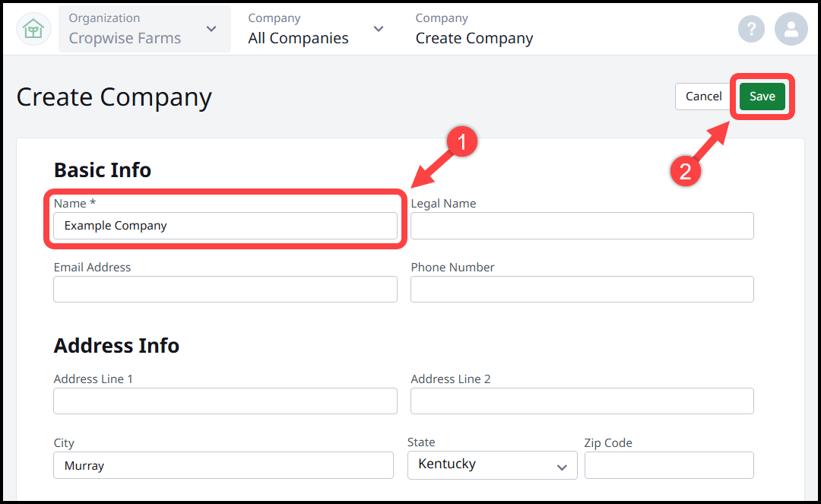
Task: Click the Create Company breadcrumb label
Action: click(474, 37)
